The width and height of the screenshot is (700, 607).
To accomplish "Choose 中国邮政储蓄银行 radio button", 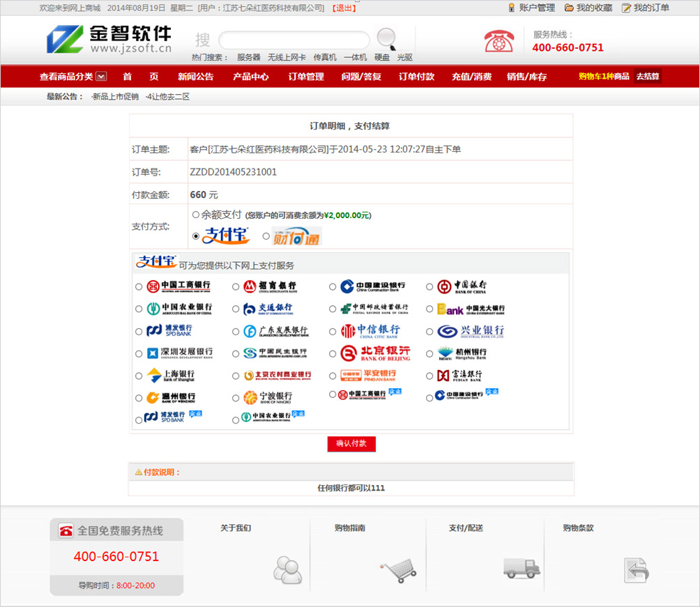I will pyautogui.click(x=333, y=309).
